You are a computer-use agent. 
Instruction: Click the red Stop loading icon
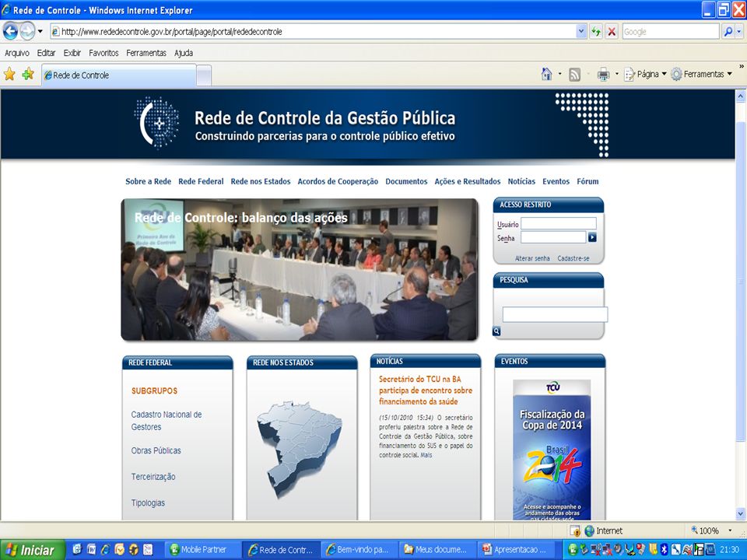tap(612, 32)
